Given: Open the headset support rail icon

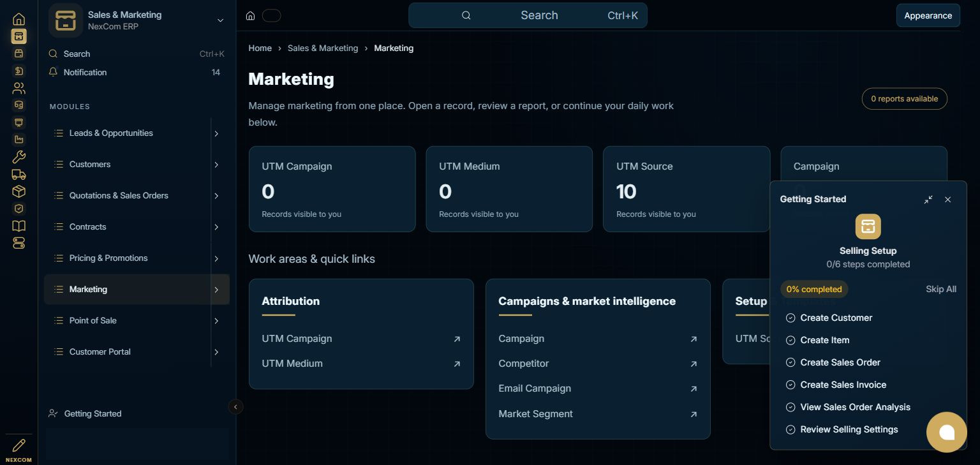Looking at the screenshot, I should [19, 105].
